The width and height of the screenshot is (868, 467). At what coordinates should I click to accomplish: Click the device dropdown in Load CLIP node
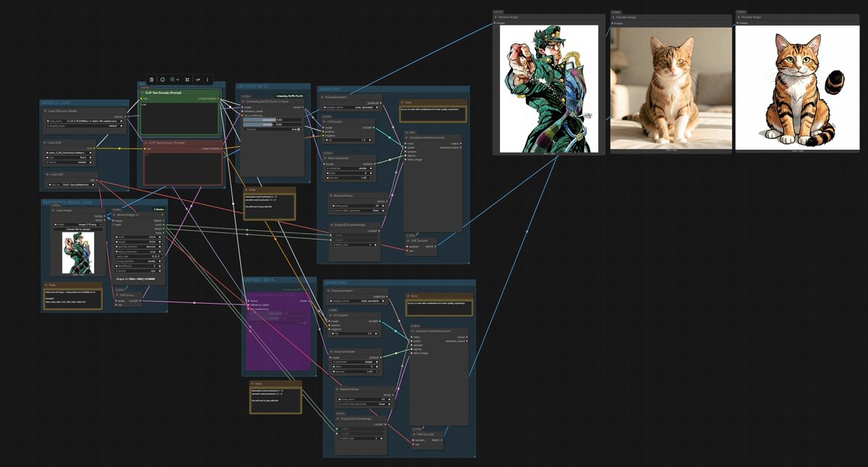(70, 162)
